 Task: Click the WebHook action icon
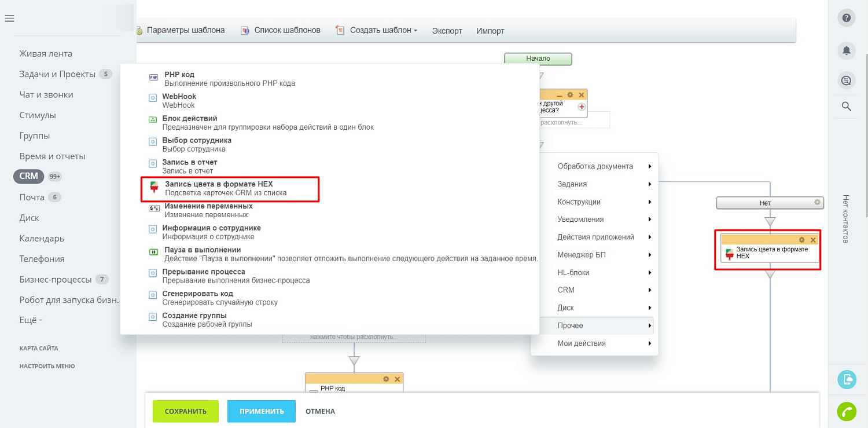(x=153, y=97)
